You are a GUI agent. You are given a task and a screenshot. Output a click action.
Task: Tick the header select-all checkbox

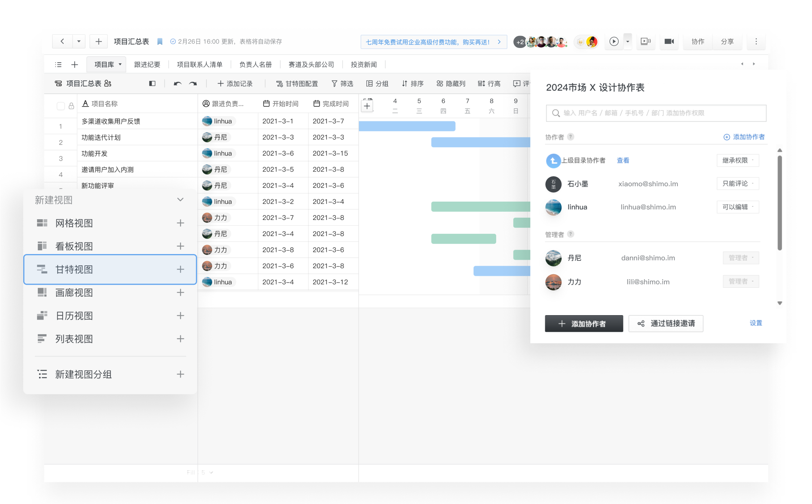click(60, 106)
